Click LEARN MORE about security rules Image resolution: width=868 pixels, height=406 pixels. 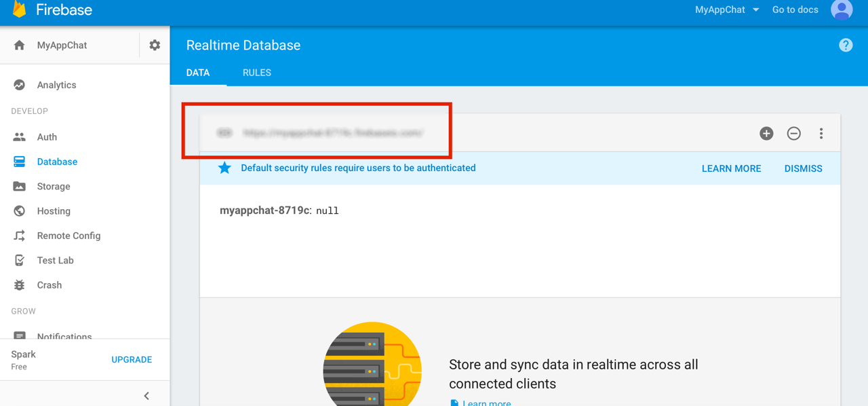coord(731,168)
